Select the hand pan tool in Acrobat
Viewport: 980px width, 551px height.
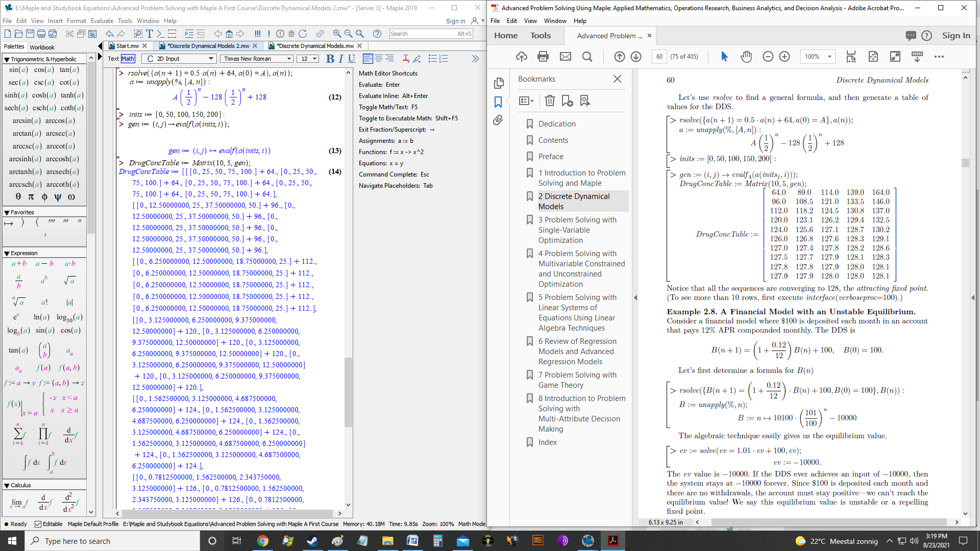click(746, 57)
